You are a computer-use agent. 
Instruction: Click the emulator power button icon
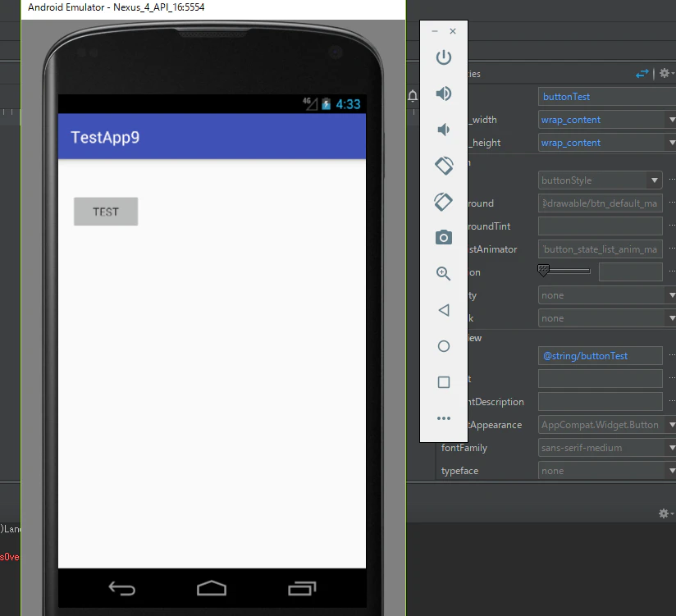[444, 57]
